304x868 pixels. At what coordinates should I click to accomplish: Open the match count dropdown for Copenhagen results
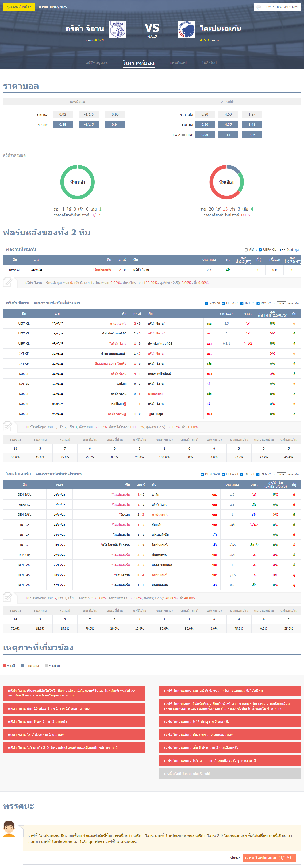click(x=282, y=474)
